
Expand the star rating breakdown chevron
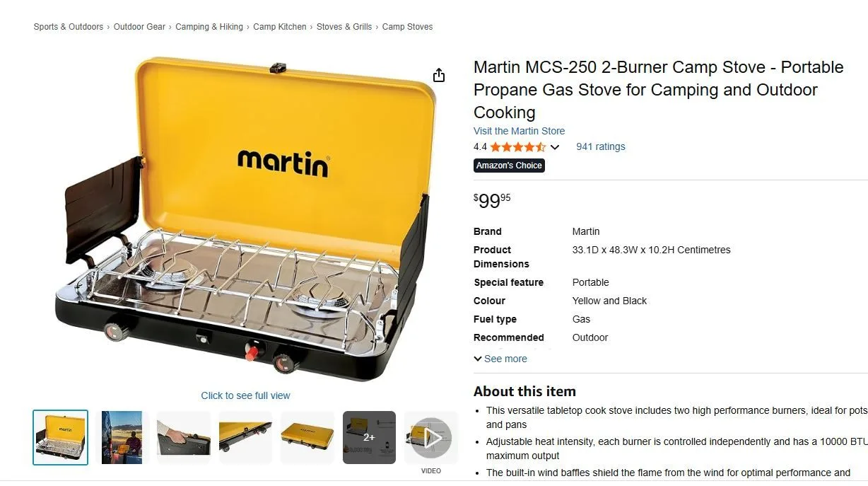(556, 146)
